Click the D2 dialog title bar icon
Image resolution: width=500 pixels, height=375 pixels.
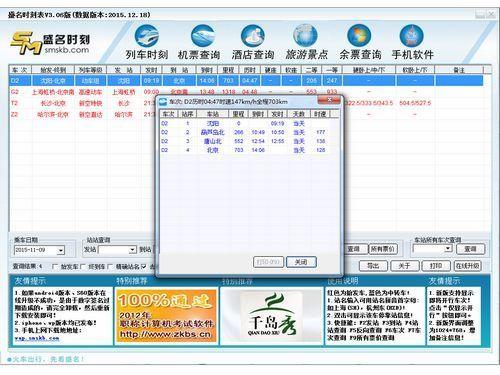point(163,101)
